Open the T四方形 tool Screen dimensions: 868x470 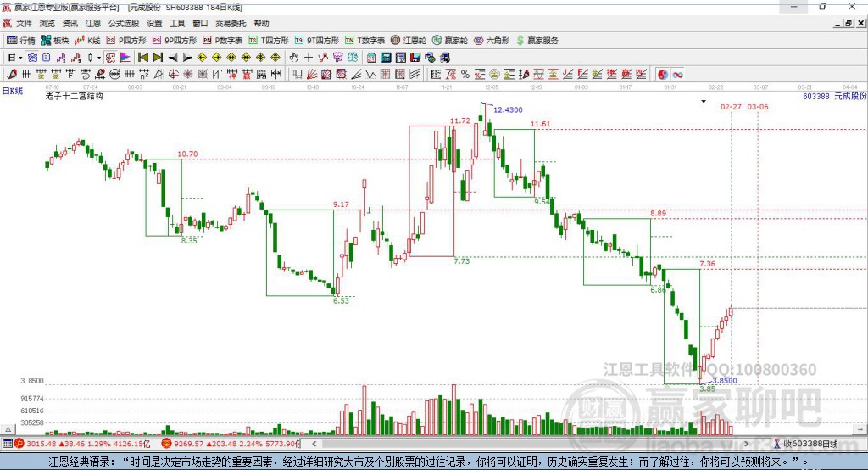click(269, 41)
